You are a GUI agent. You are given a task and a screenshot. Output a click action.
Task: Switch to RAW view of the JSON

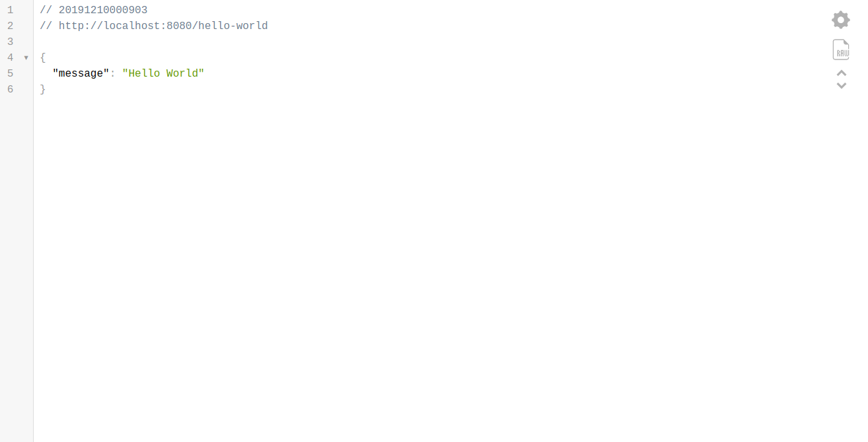pos(841,50)
